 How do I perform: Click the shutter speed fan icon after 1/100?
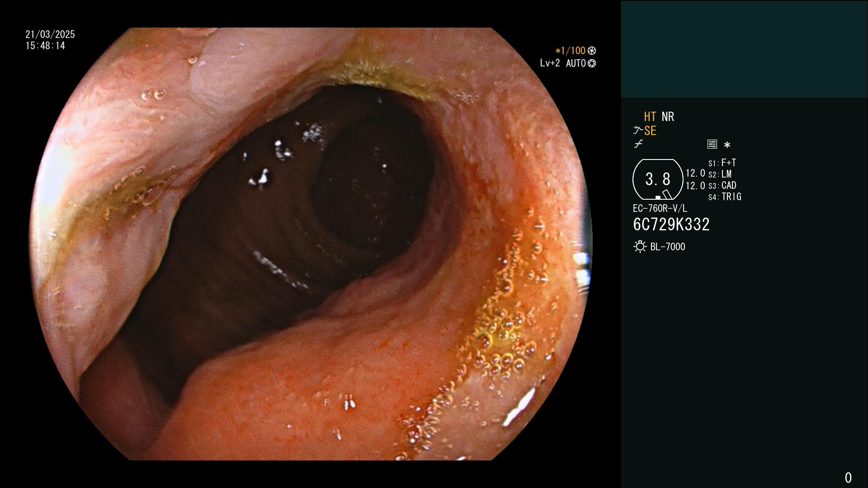(592, 51)
